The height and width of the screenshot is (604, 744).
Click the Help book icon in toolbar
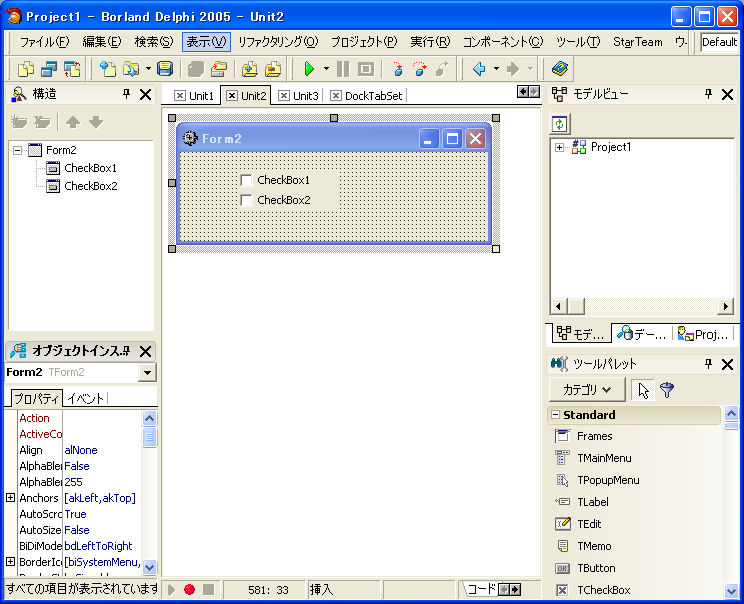(x=560, y=69)
